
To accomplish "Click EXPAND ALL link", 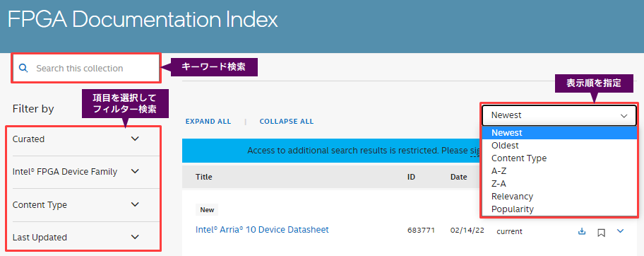I will [x=208, y=122].
